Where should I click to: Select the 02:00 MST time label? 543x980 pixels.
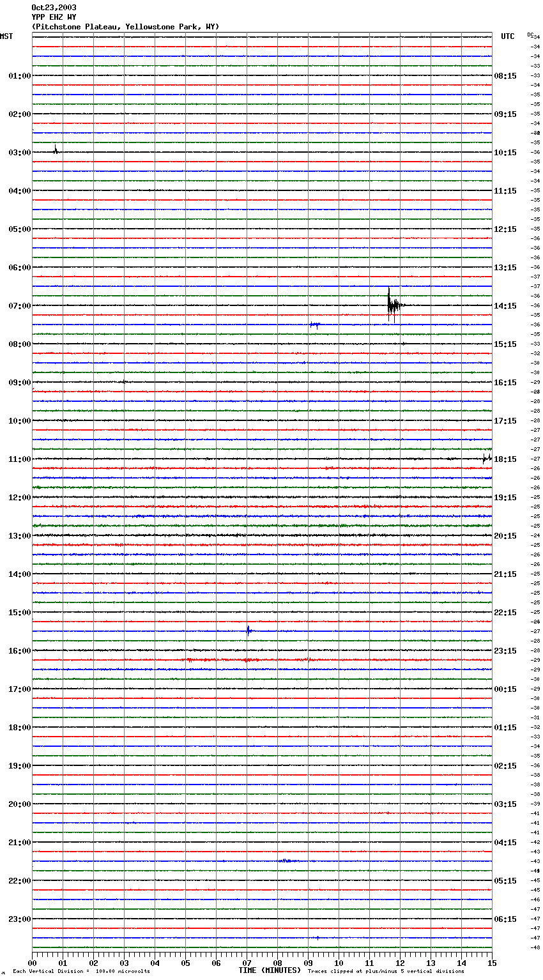(20, 114)
